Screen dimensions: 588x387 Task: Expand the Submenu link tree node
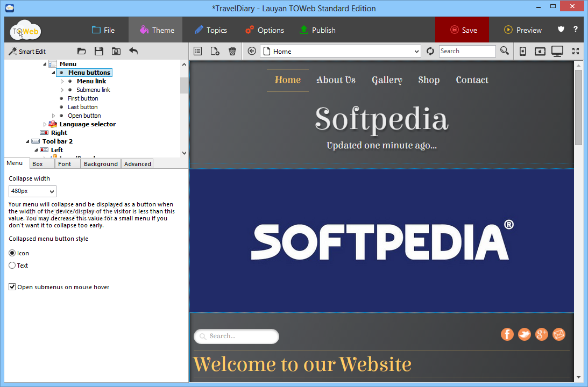[62, 90]
